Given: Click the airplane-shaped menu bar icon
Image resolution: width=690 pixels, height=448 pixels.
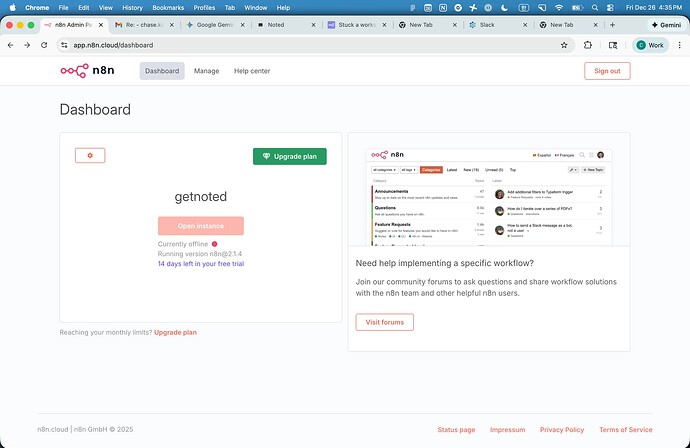Looking at the screenshot, I should pos(473,7).
